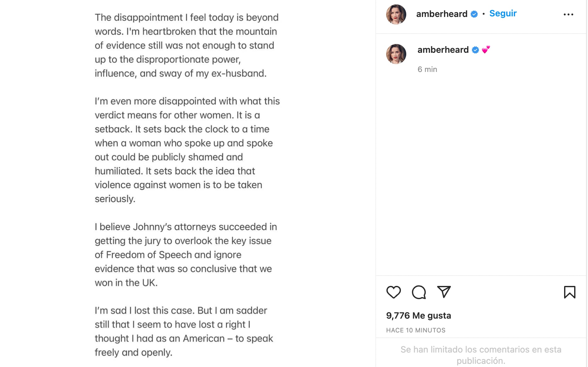Like the post with the heart icon

pyautogui.click(x=393, y=292)
